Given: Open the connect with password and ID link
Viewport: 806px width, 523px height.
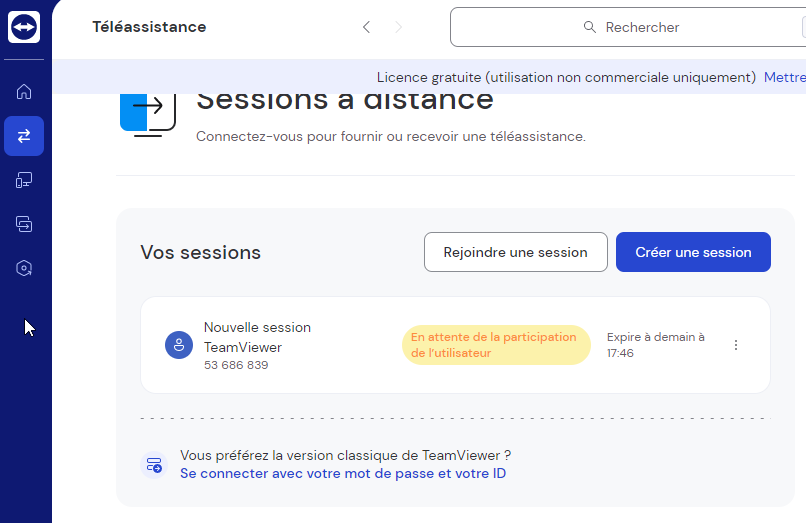Looking at the screenshot, I should coord(343,473).
